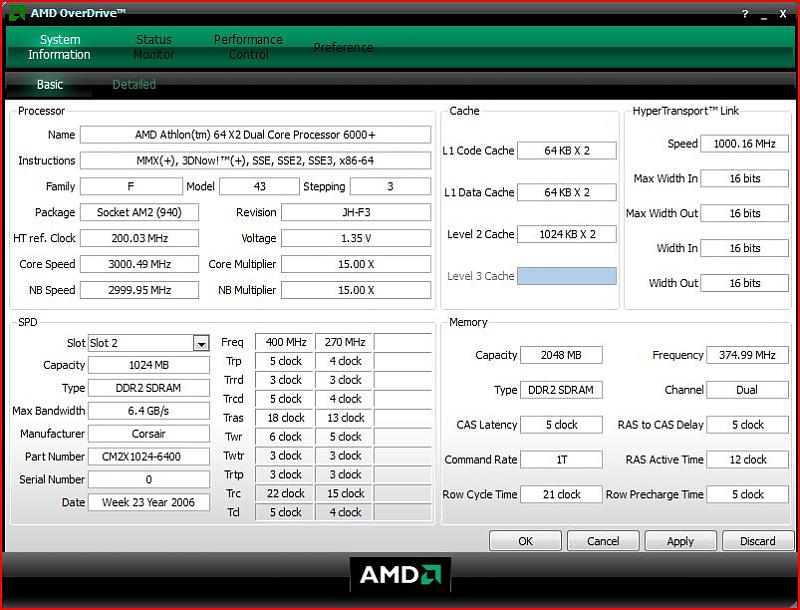The width and height of the screenshot is (800, 610).
Task: Click the Twr cell 6 clock
Action: (284, 437)
